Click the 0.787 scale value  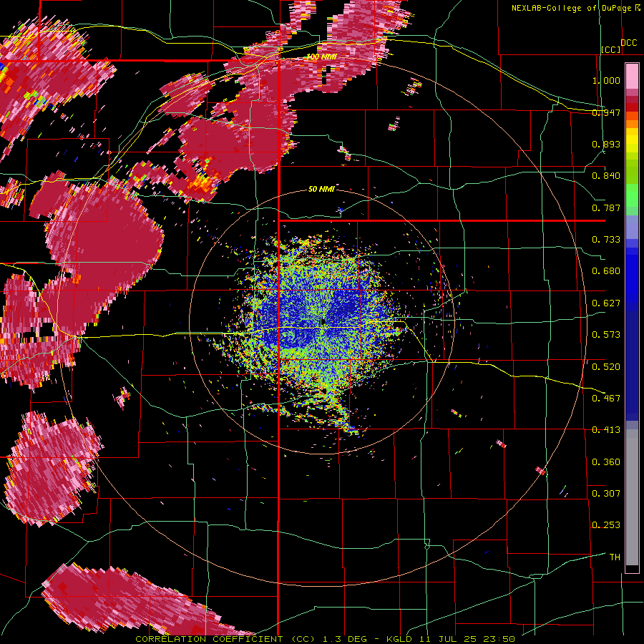click(x=606, y=208)
